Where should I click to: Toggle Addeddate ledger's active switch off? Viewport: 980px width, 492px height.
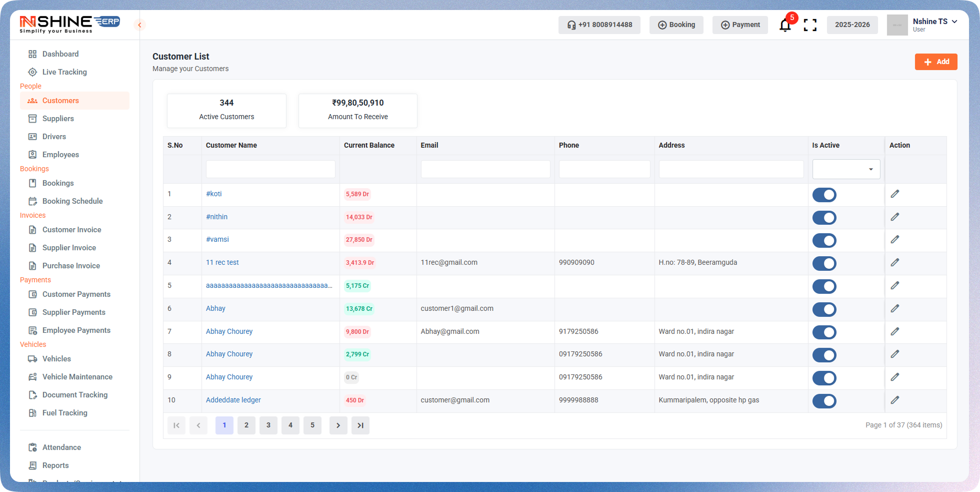(x=824, y=401)
